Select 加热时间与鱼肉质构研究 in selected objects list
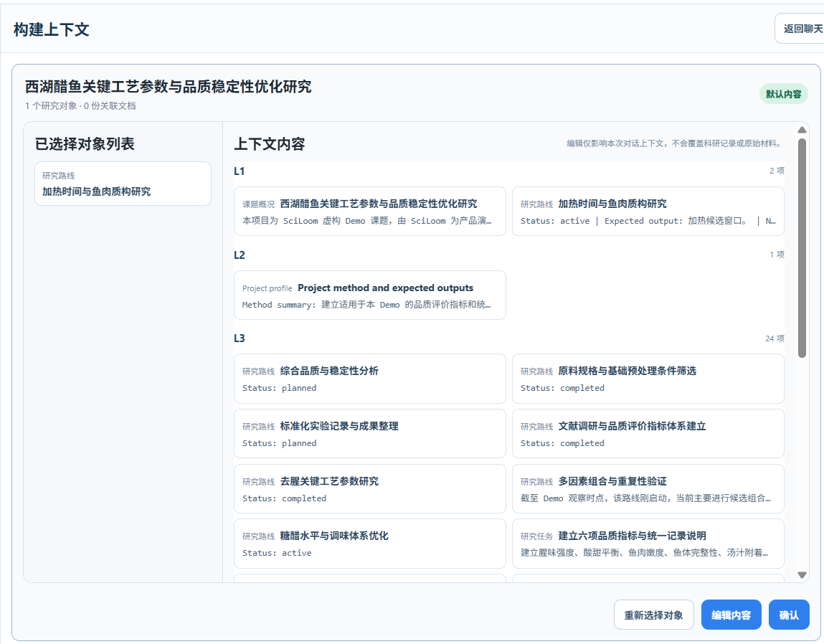This screenshot has width=824, height=644. [x=123, y=184]
